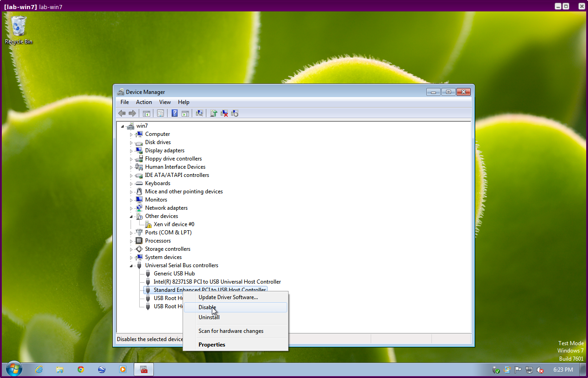Expand the Display adapters tree node
Image resolution: width=588 pixels, height=378 pixels.
[131, 150]
